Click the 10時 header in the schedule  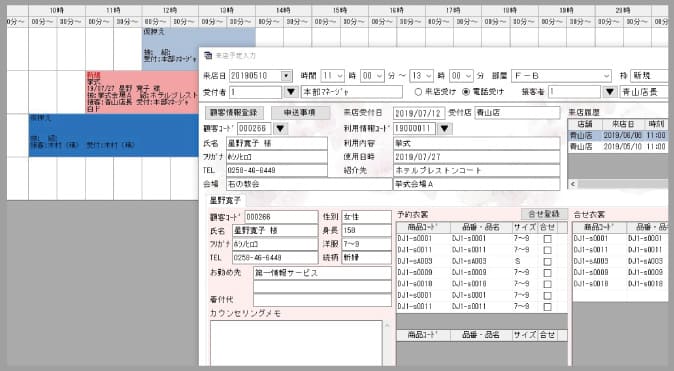click(x=57, y=10)
